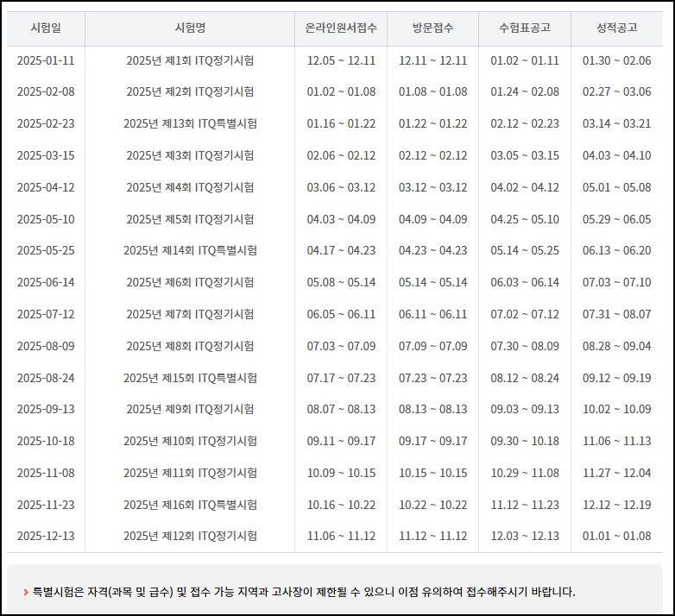Viewport: 675px width, 616px height.
Task: Select exam date 2025-02-23
Action: (46, 124)
